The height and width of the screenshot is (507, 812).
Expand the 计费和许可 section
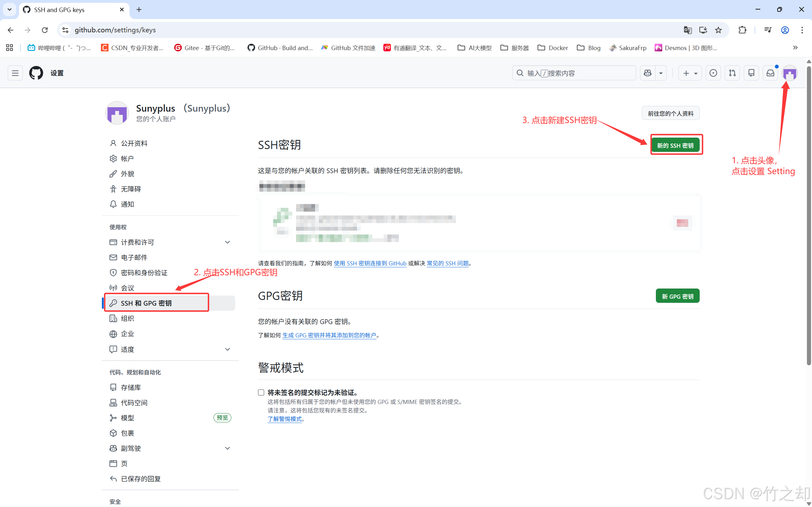227,242
